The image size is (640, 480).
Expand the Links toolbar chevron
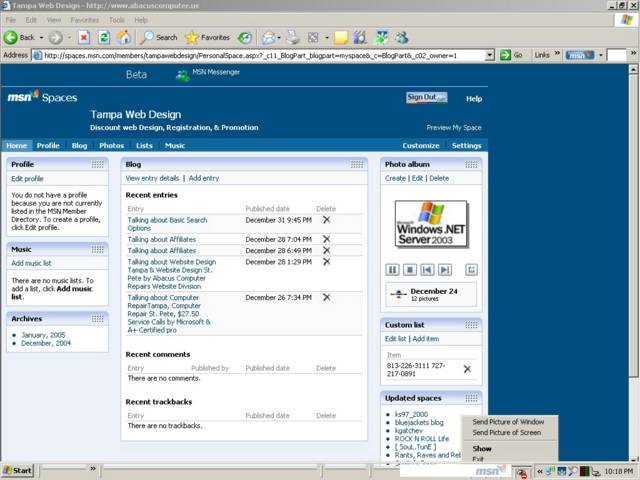(557, 53)
